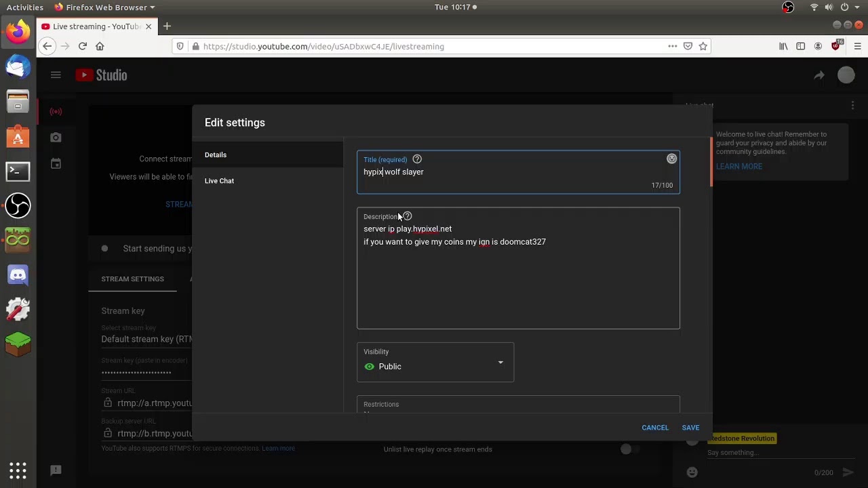Click the share arrow icon in Studio header
868x488 pixels.
(819, 75)
